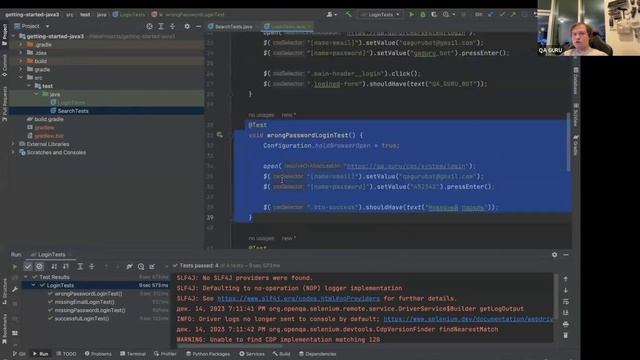640x360 pixels.
Task: Open the Commit tool window from the left stripe
Action: tap(4, 65)
